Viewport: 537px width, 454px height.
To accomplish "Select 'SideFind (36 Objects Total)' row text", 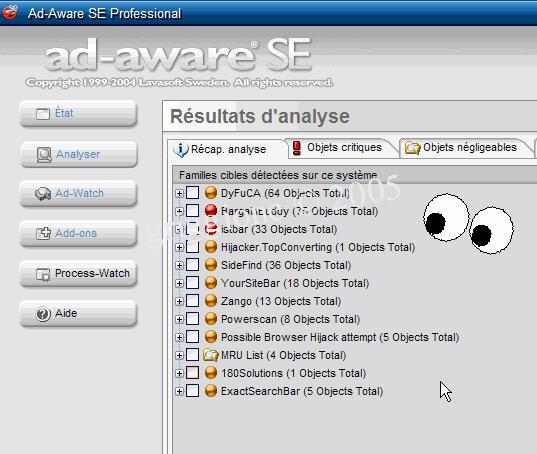I will (286, 265).
